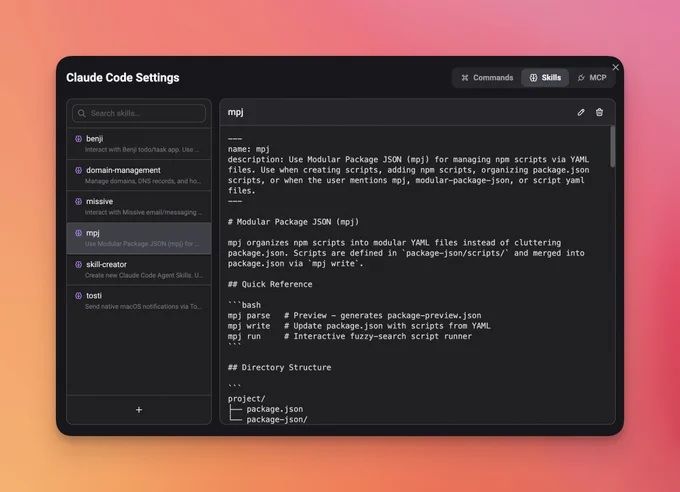This screenshot has width=680, height=492.
Task: Click the Skills tab brain icon
Action: coord(533,78)
